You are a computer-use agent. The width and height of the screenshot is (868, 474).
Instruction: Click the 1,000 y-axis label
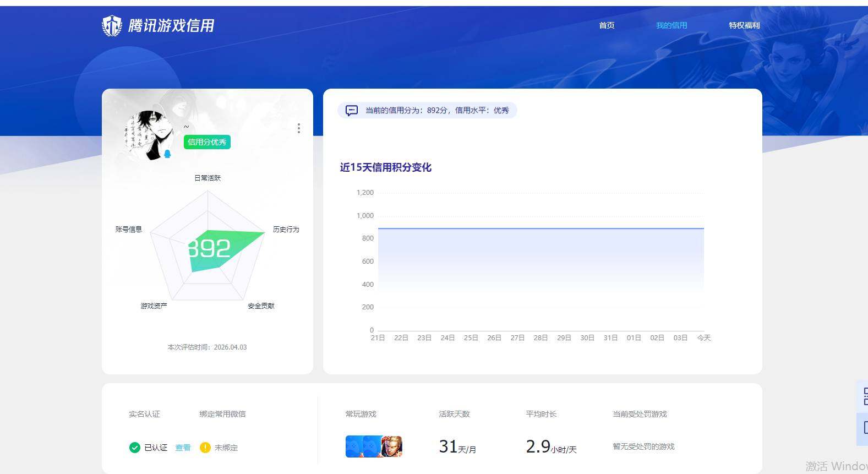(x=365, y=216)
